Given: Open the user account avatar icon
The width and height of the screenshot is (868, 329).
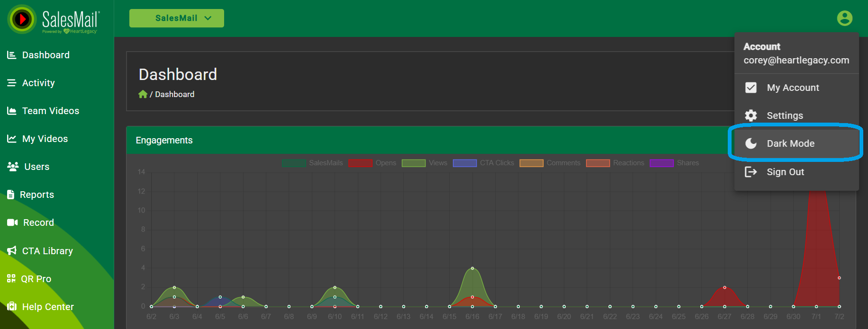Looking at the screenshot, I should [844, 18].
